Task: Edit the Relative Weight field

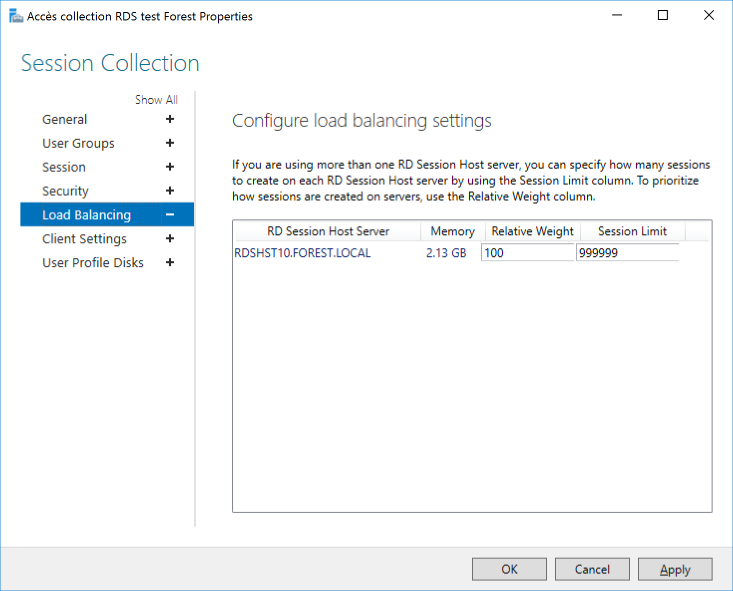Action: pos(527,253)
